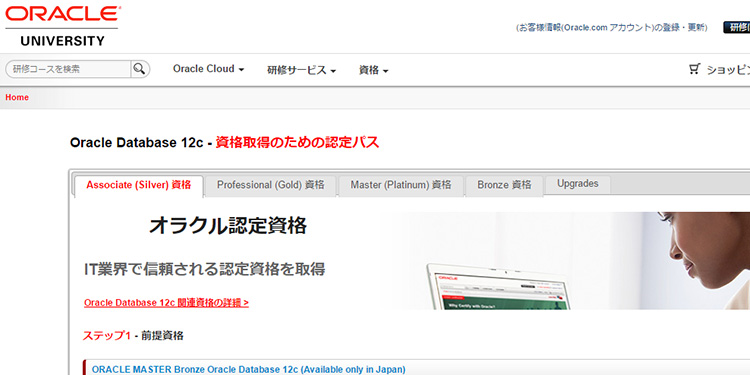Open Oracle Database 12c 関連資格の詳細 link
The height and width of the screenshot is (375, 750).
pos(166,303)
